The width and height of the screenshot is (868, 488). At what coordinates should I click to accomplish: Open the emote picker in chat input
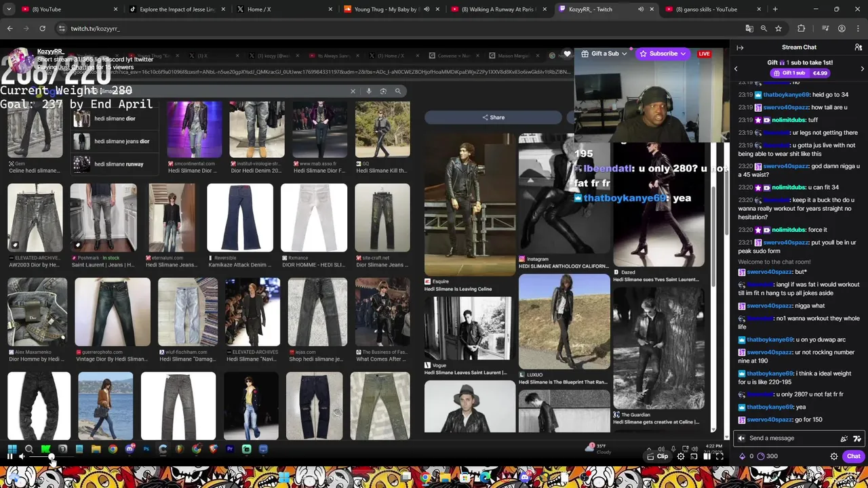857,439
